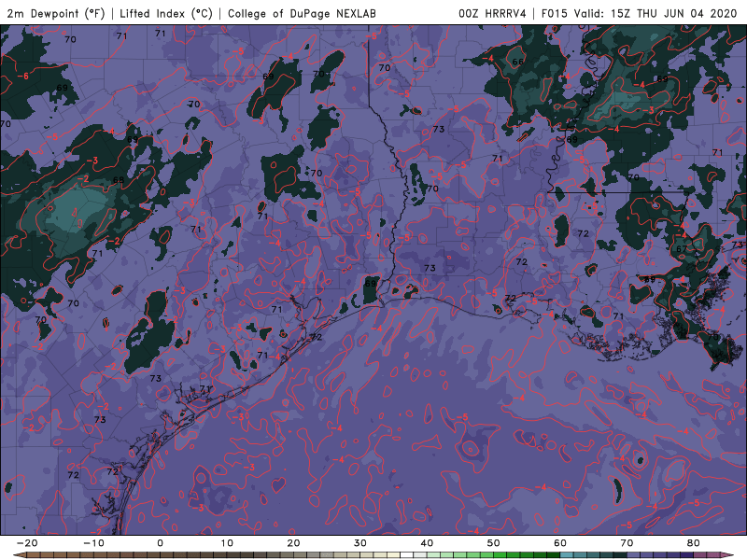The height and width of the screenshot is (560, 747).
Task: Click the "F015" forecast hour label
Action: [x=555, y=13]
